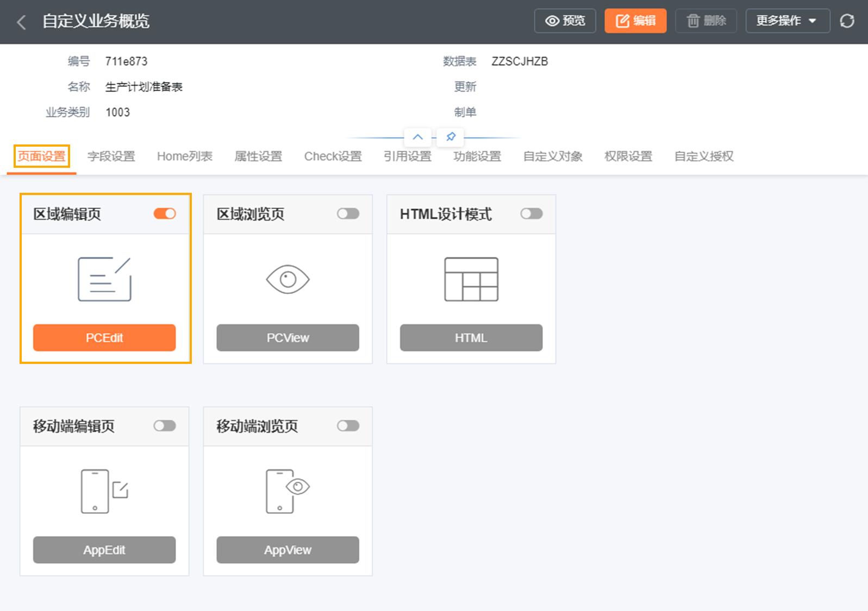Turn off the 区域编辑页 toggle
868x611 pixels.
point(165,213)
